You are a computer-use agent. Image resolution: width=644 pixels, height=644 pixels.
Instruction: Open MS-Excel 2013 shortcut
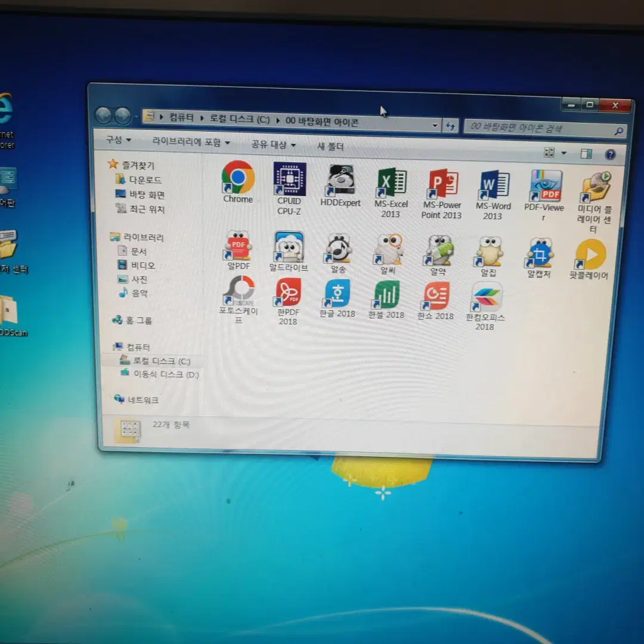391,193
